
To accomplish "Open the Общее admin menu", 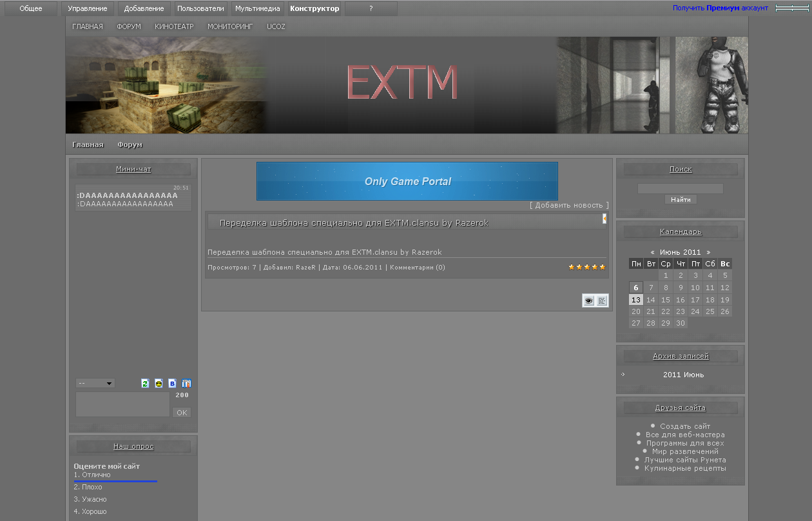I will click(x=31, y=8).
